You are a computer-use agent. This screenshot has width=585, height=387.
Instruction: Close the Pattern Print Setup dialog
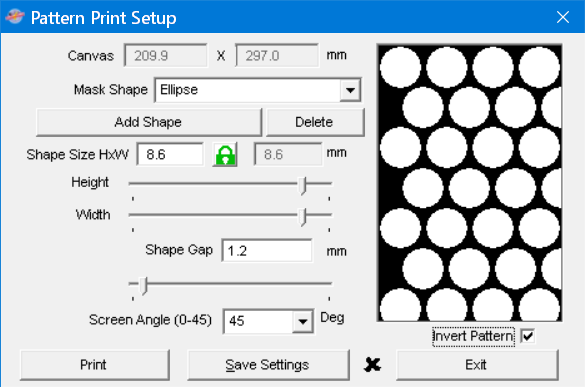click(x=563, y=17)
